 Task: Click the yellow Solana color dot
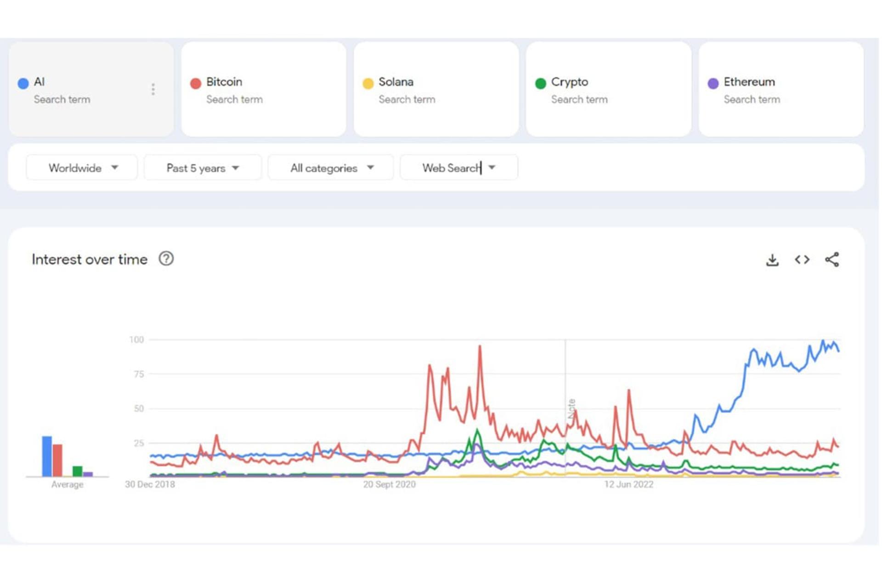[368, 83]
